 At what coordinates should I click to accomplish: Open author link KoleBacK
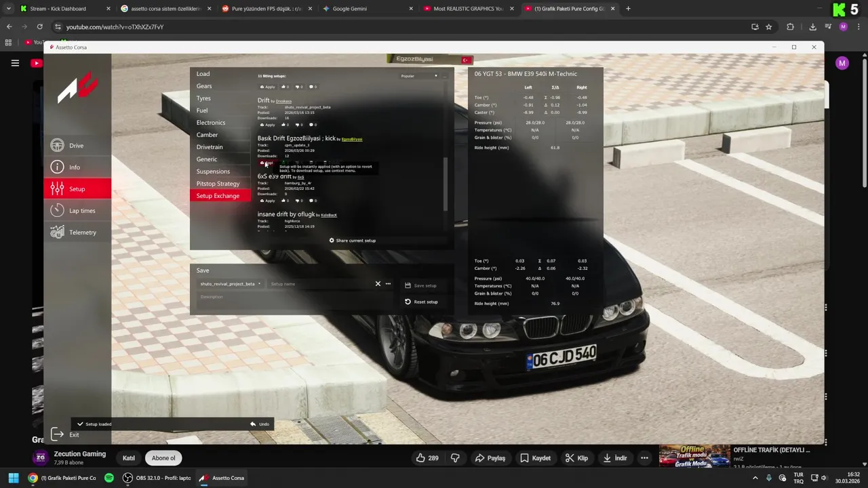coord(329,215)
